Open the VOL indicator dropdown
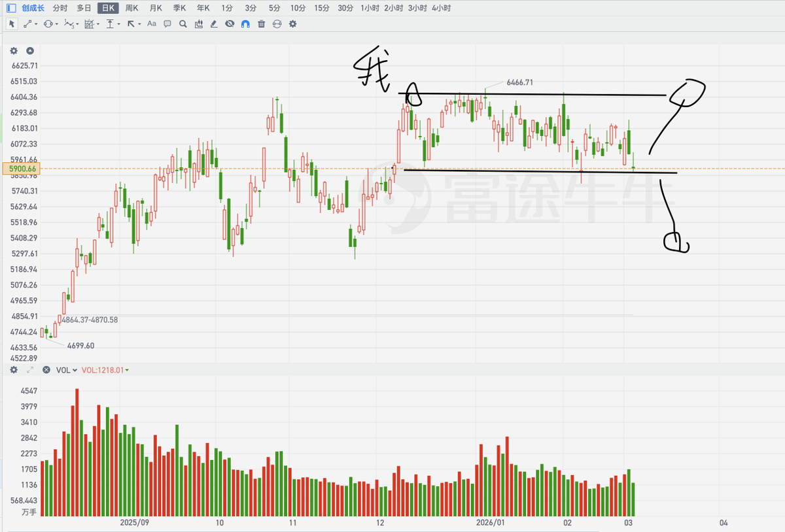This screenshot has height=532, width=785. 66,370
